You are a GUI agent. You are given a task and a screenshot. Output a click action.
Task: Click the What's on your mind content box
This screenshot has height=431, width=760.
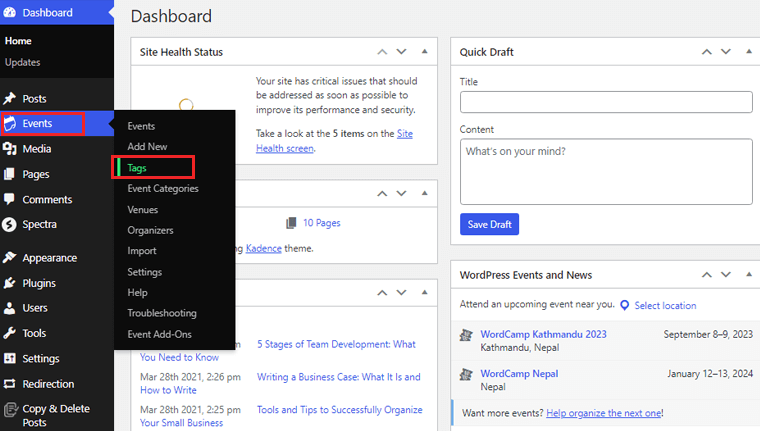tap(606, 172)
